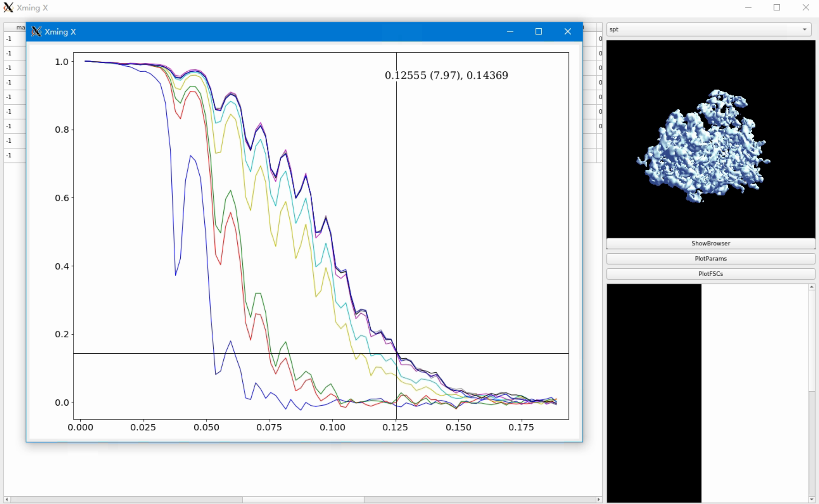Click the Xming logo in outer window title bar
The height and width of the screenshot is (504, 819).
pos(8,8)
